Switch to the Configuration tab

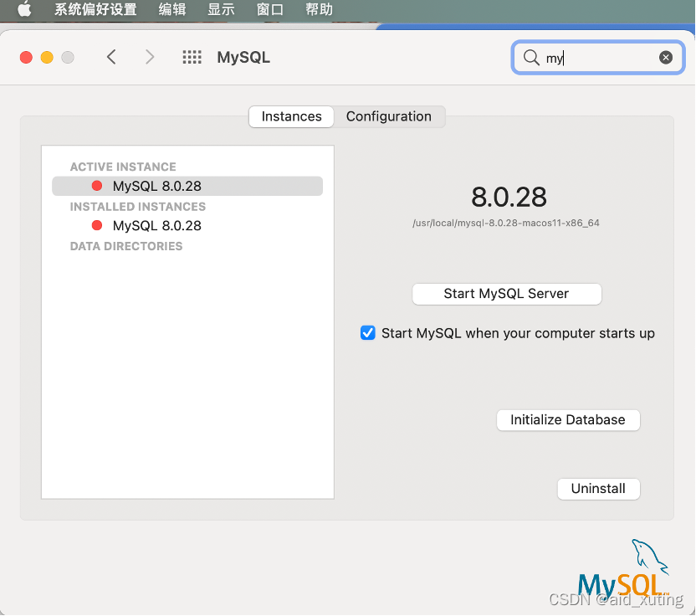click(x=389, y=116)
